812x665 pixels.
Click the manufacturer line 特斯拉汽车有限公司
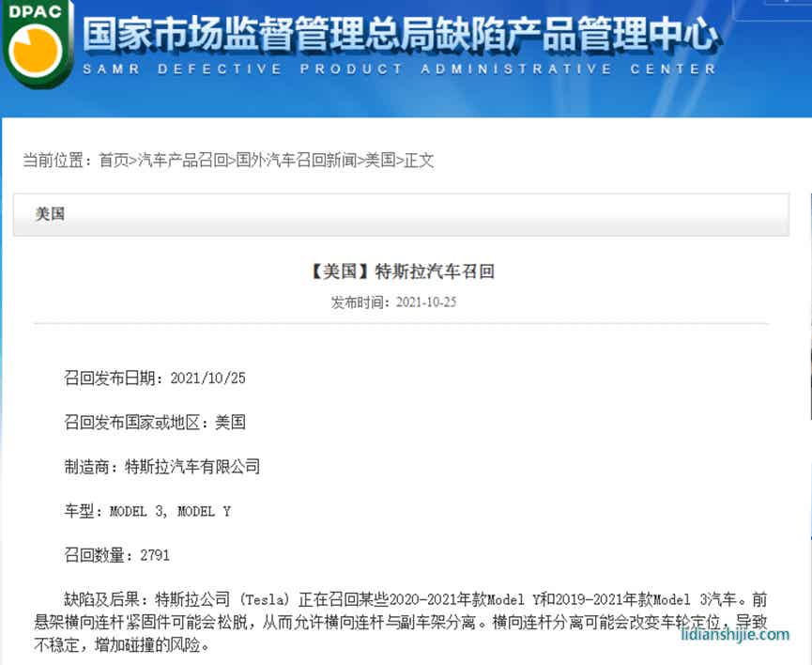(x=161, y=467)
